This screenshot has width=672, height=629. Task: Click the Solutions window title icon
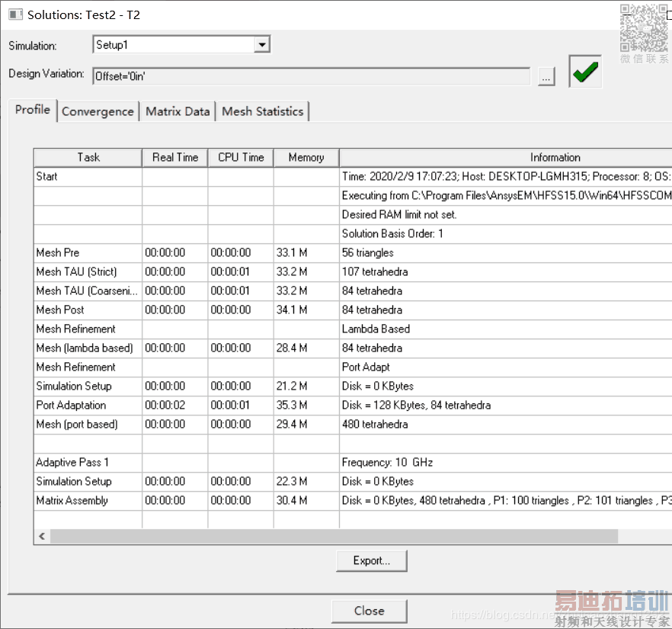[x=15, y=14]
